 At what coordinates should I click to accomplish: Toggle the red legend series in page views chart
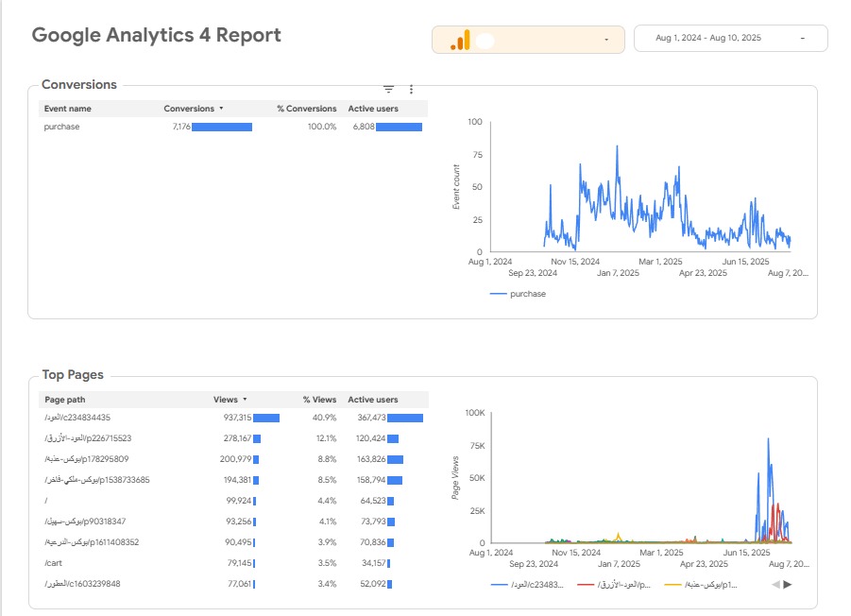point(614,585)
